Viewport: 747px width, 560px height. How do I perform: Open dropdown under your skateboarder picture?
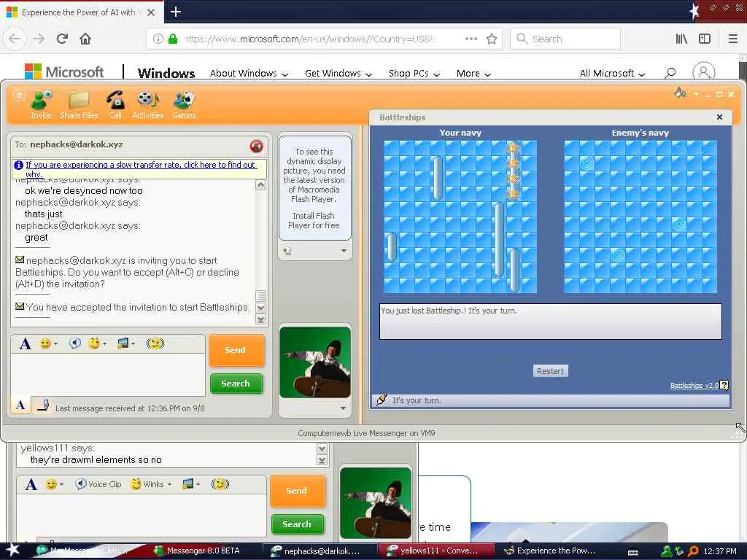[343, 408]
